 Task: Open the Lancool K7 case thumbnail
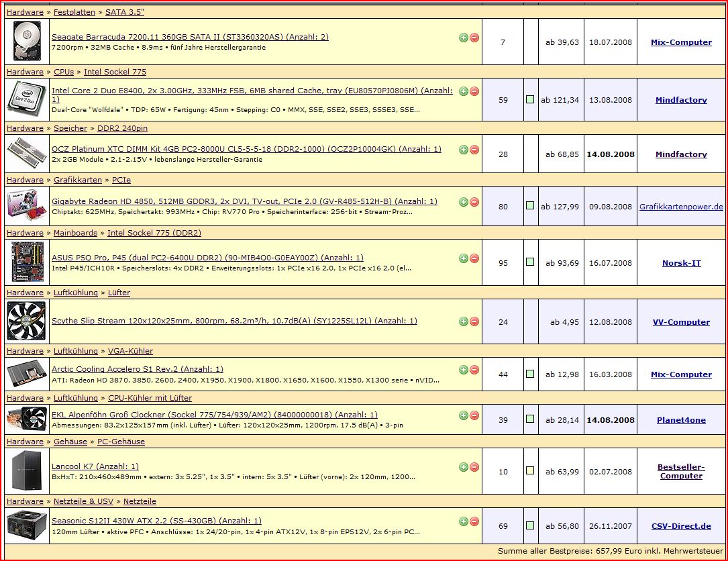27,471
